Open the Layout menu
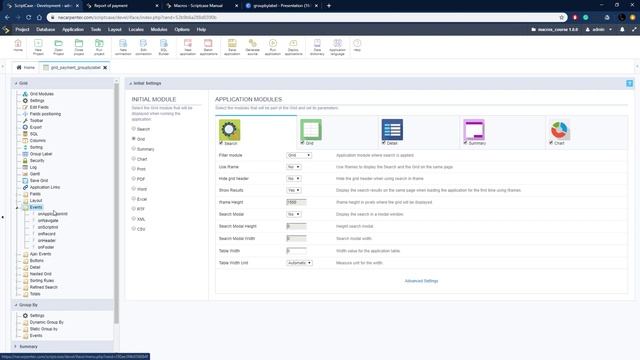Viewport: 640px width, 360px height. tap(115, 29)
